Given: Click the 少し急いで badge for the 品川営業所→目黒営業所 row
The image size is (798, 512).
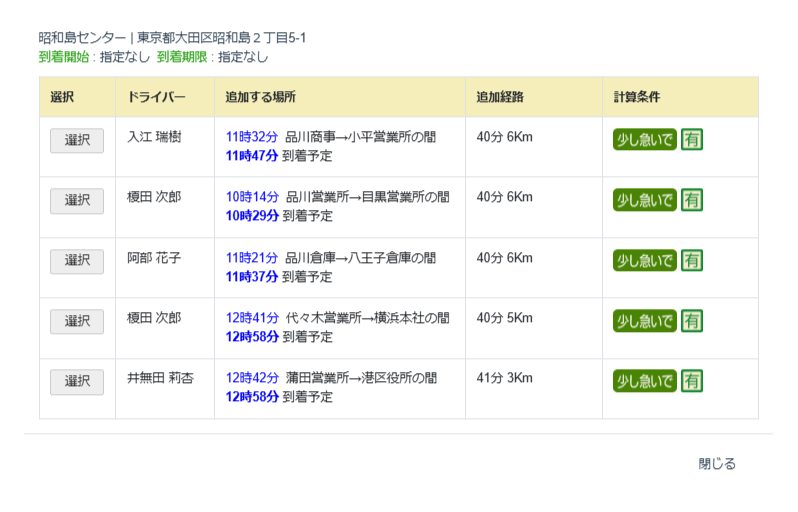Looking at the screenshot, I should click(x=644, y=200).
